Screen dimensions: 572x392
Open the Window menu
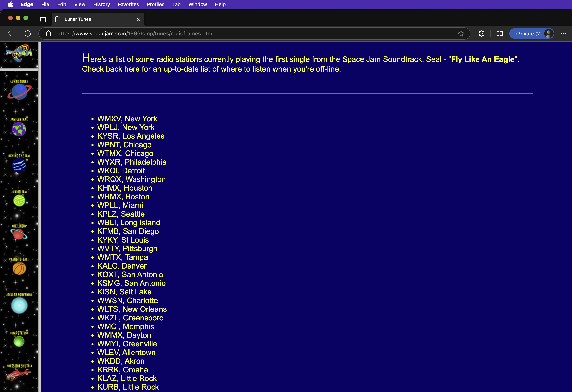coord(198,4)
